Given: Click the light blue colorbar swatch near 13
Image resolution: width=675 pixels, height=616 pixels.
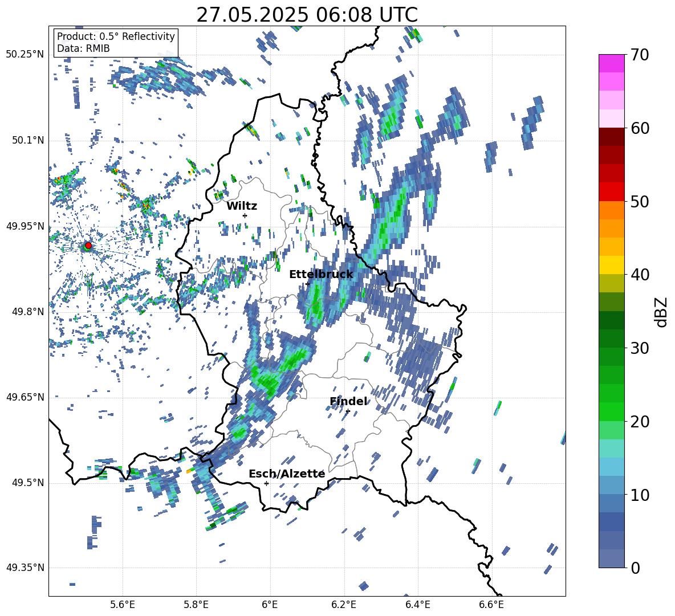Looking at the screenshot, I should click(x=611, y=467).
